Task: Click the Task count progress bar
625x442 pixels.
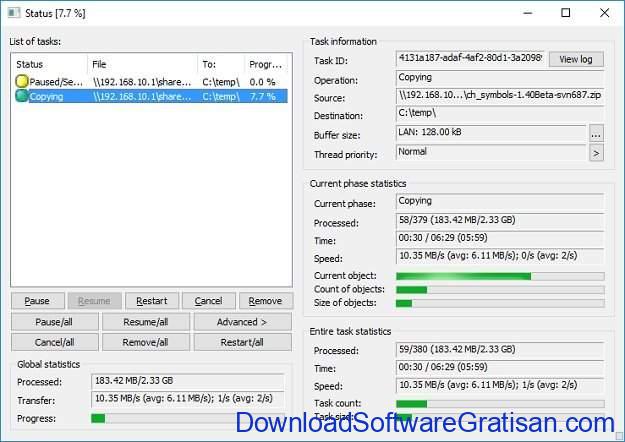Action: 500,404
